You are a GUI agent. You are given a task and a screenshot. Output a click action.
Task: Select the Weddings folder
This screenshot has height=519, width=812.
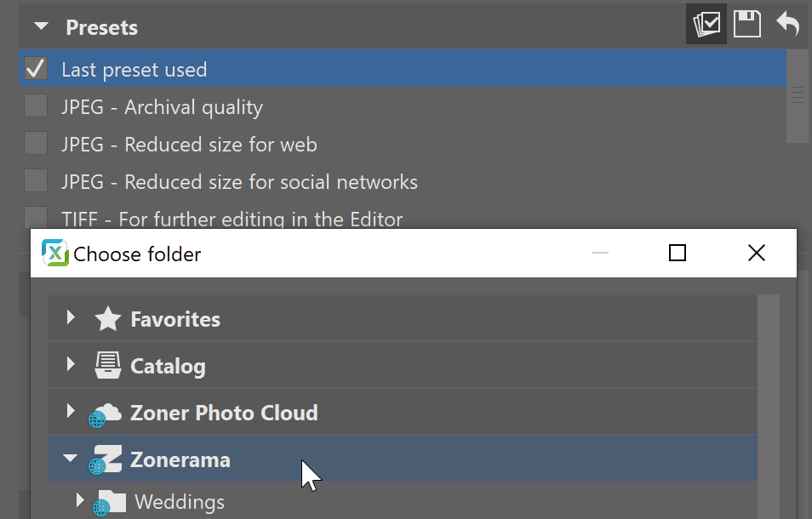tap(180, 502)
